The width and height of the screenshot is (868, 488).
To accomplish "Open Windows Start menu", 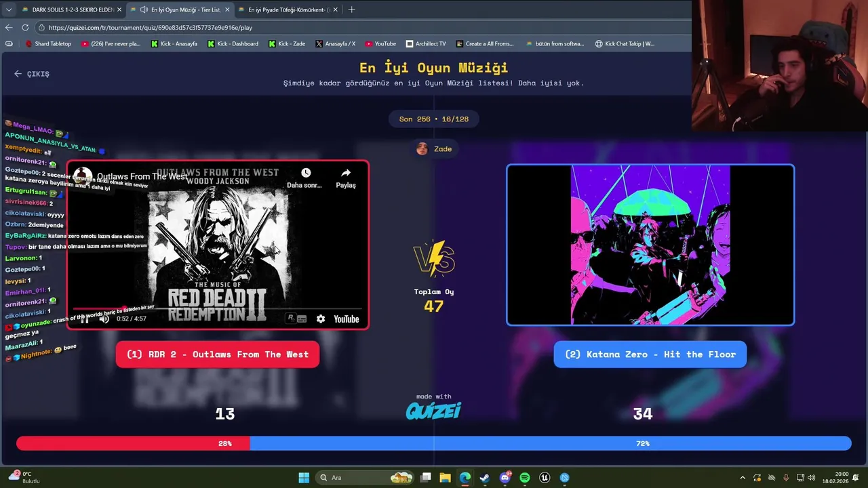I will click(x=304, y=478).
